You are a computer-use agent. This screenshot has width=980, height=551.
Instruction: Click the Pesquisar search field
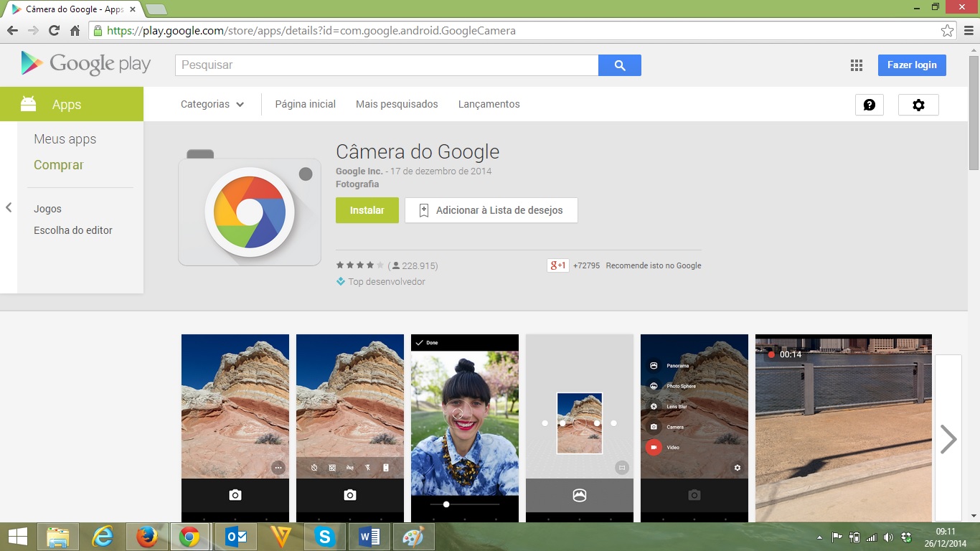pyautogui.click(x=387, y=65)
